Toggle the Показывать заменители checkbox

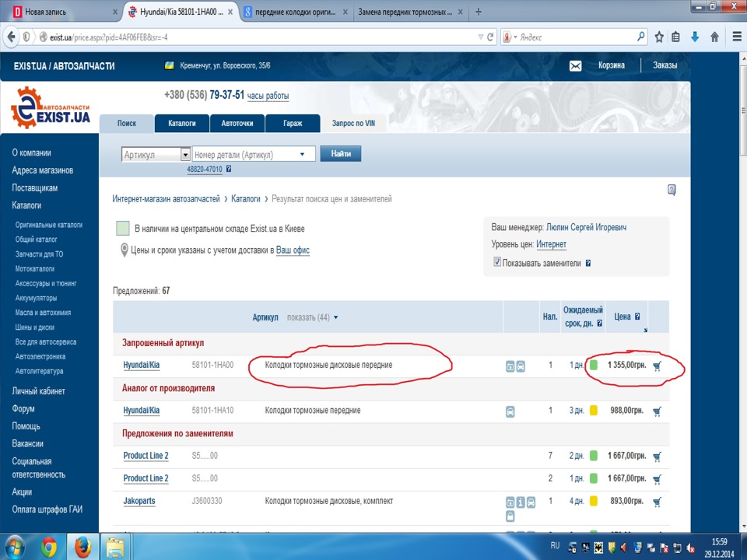497,262
